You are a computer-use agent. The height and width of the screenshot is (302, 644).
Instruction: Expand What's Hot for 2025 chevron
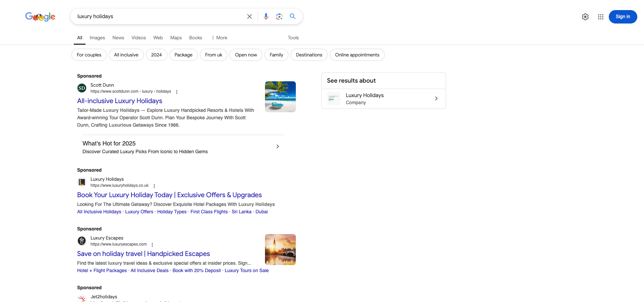coord(278,146)
